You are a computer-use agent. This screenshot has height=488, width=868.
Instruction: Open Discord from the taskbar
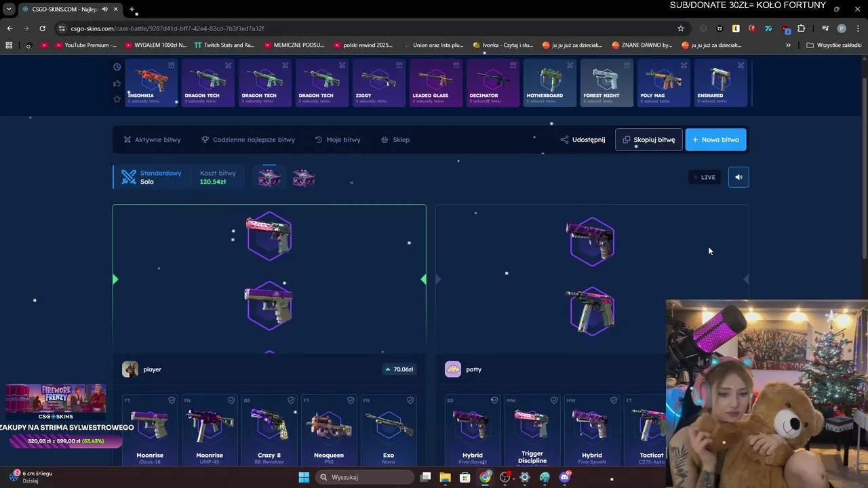coord(565,477)
